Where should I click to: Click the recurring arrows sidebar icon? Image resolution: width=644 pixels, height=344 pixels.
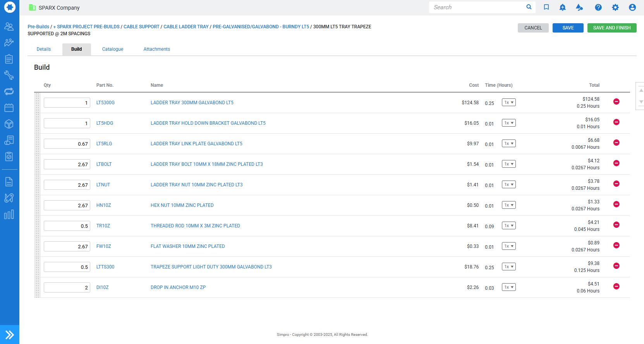coord(9,91)
